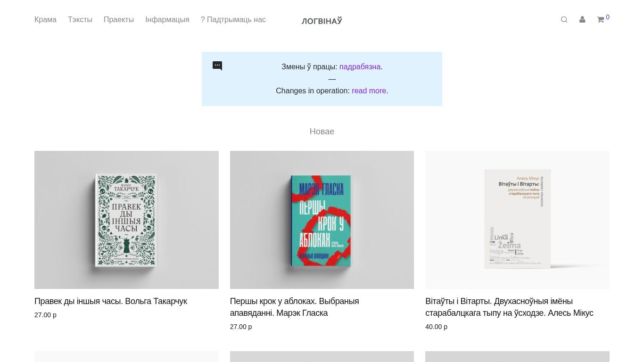
Task: Click the cart item count badge
Action: click(608, 17)
